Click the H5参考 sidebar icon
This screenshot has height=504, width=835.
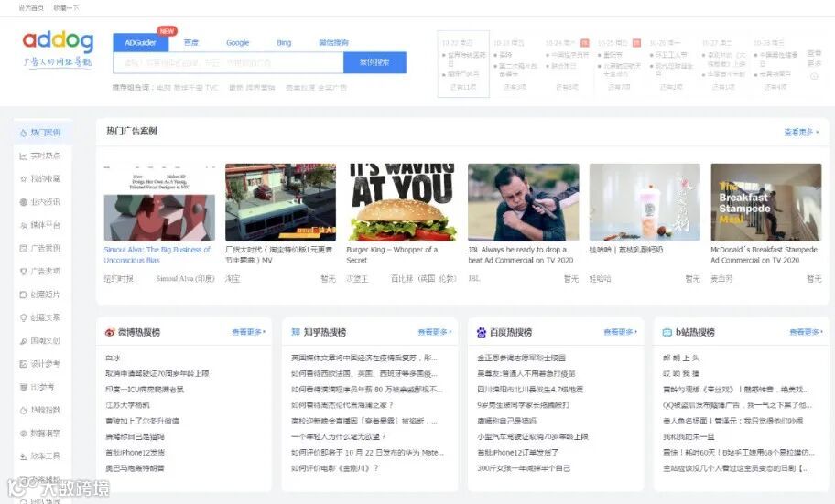coord(24,387)
